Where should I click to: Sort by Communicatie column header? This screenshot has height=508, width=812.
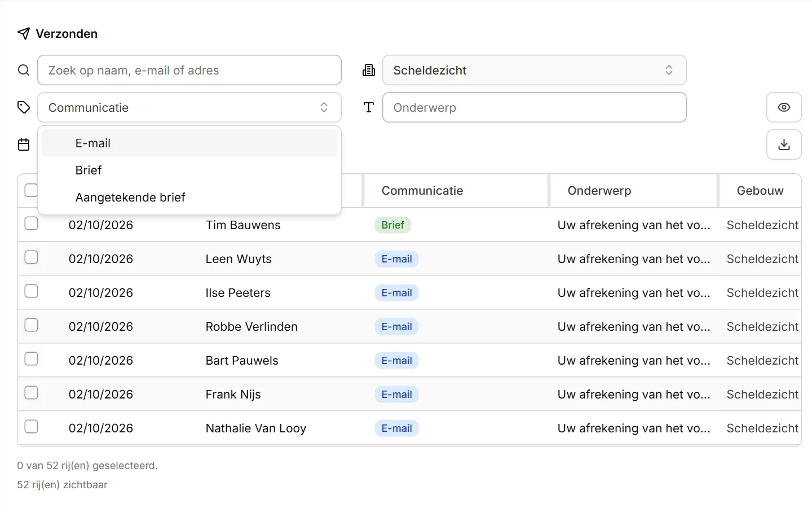[x=422, y=191]
